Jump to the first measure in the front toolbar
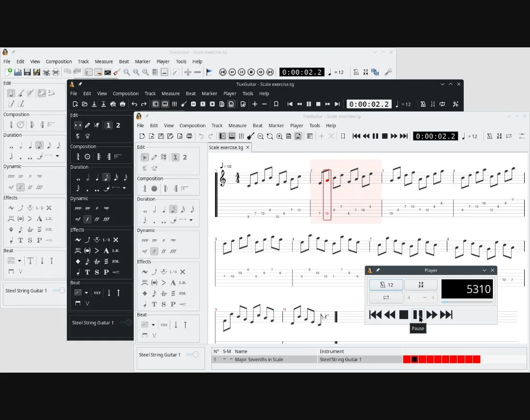Screen dimensions: 530x420 (x=356, y=136)
